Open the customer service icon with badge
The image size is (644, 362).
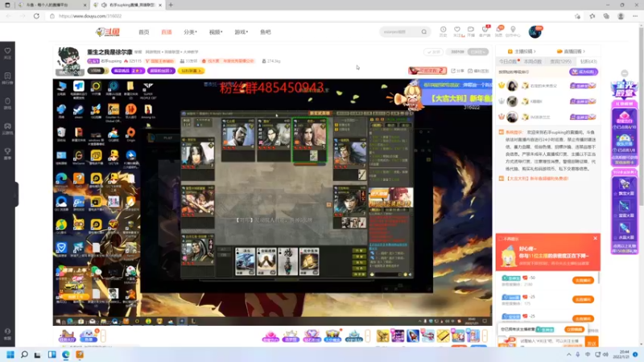coord(485,30)
